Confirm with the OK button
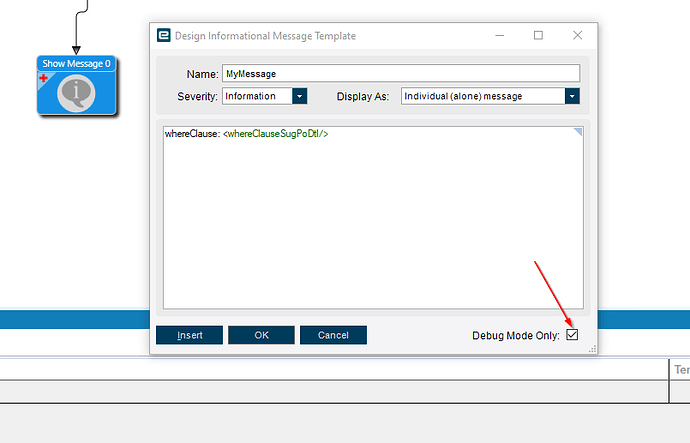 pyautogui.click(x=261, y=335)
